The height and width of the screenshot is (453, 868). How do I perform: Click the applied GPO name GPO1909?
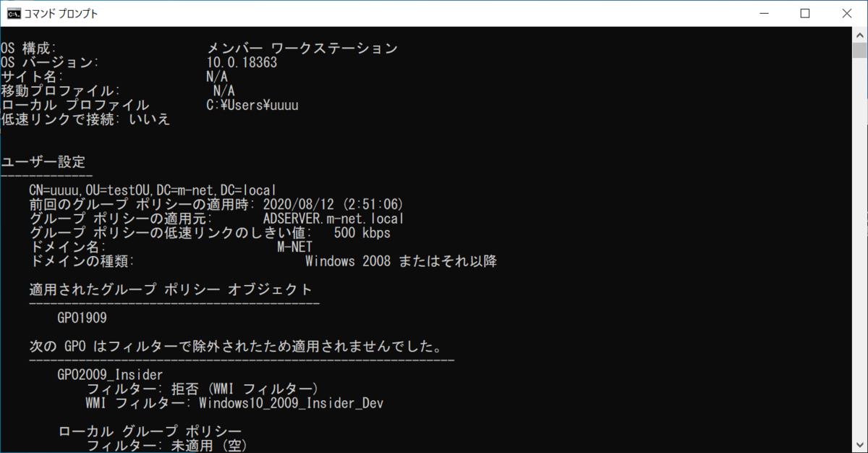click(x=82, y=318)
